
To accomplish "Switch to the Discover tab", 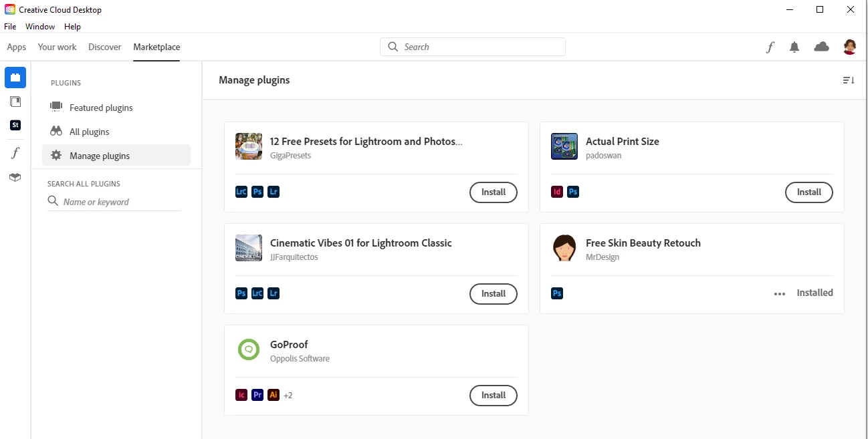I will point(105,47).
